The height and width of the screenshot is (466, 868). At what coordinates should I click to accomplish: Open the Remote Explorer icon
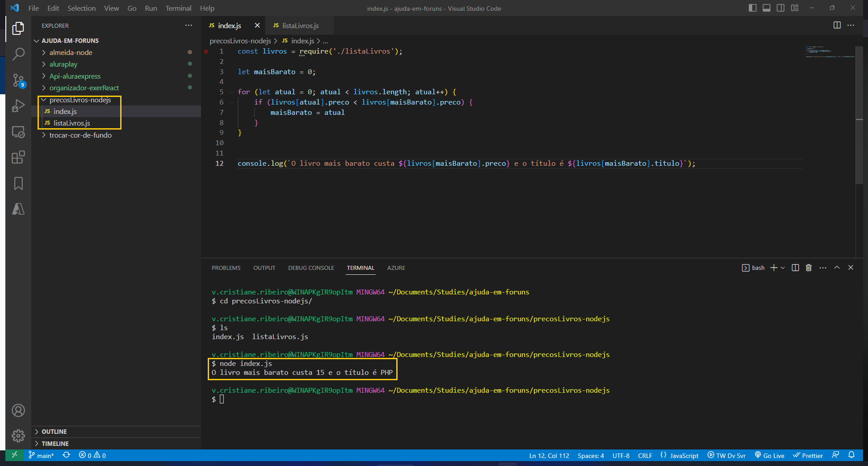(18, 132)
